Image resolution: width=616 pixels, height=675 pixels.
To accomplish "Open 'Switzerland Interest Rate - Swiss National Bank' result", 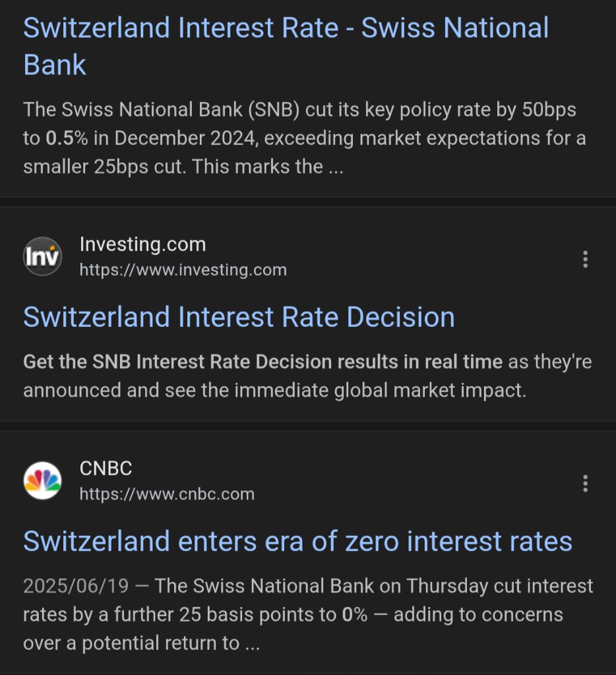I will coord(286,46).
